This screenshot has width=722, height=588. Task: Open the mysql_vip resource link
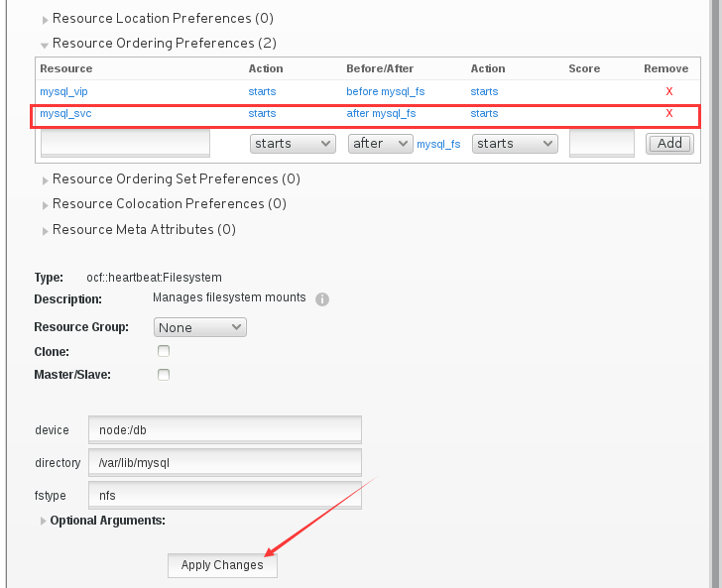(63, 91)
